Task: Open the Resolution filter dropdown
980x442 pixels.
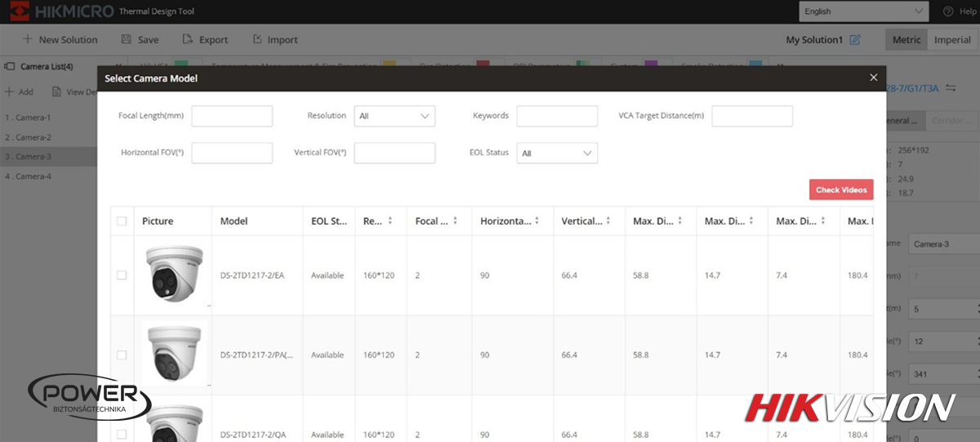Action: 394,116
